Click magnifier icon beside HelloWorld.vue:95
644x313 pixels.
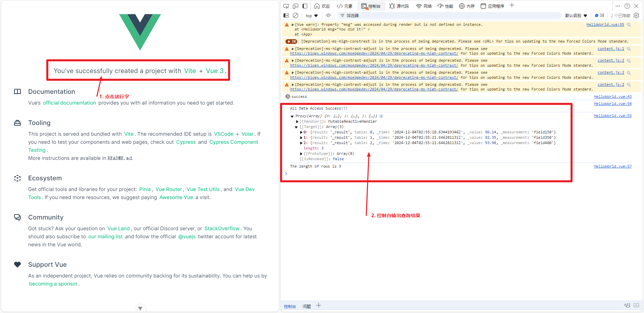click(x=629, y=25)
